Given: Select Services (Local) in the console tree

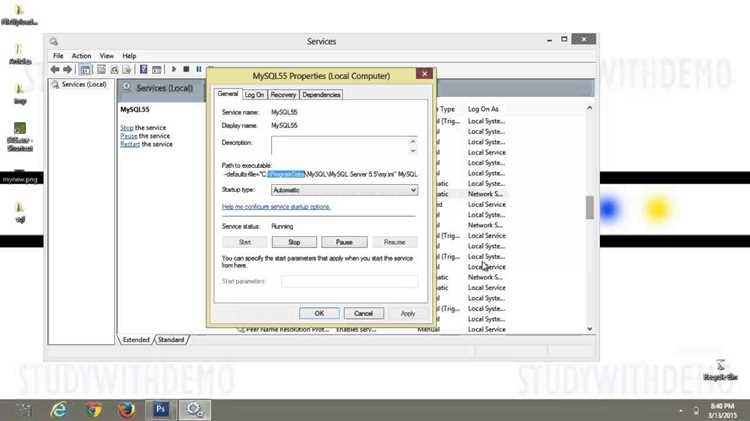Looking at the screenshot, I should click(x=79, y=84).
